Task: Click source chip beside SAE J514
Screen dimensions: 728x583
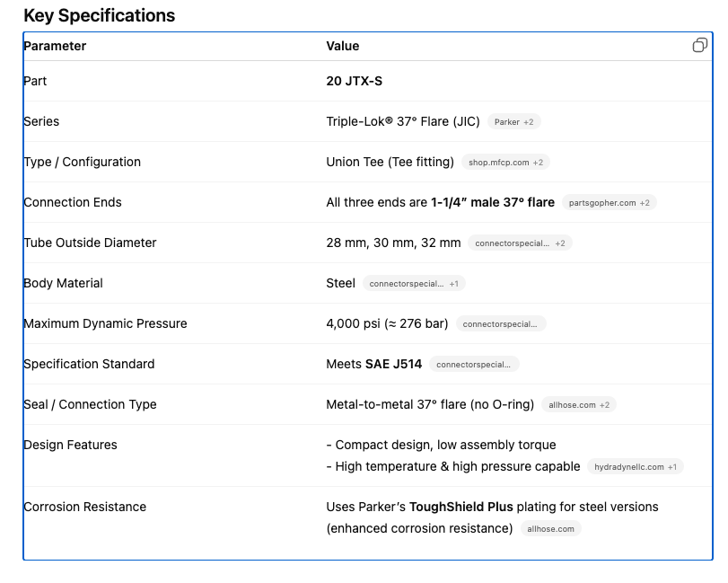Action: coord(474,365)
